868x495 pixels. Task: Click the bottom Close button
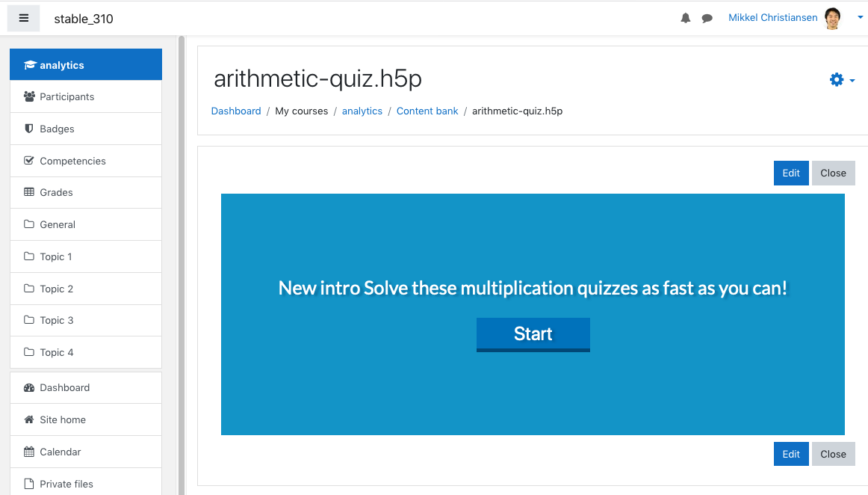(x=833, y=454)
